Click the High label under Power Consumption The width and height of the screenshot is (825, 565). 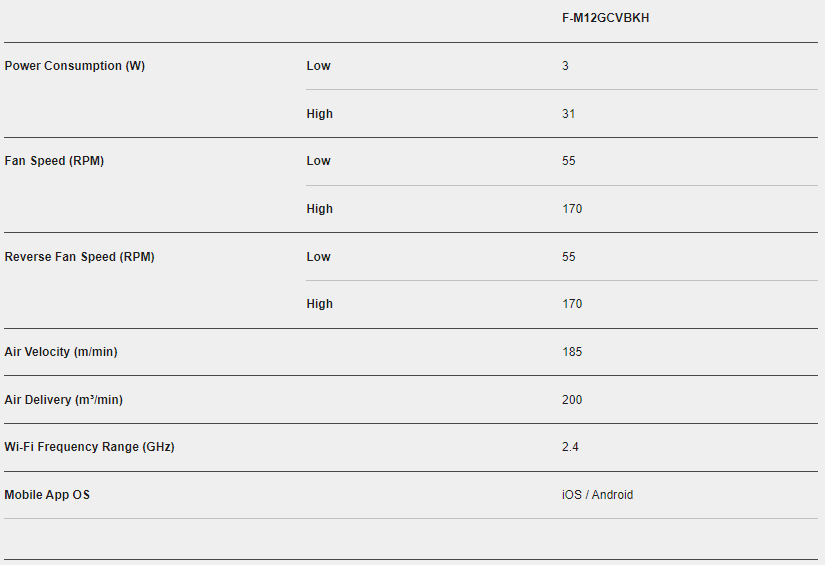pos(319,114)
